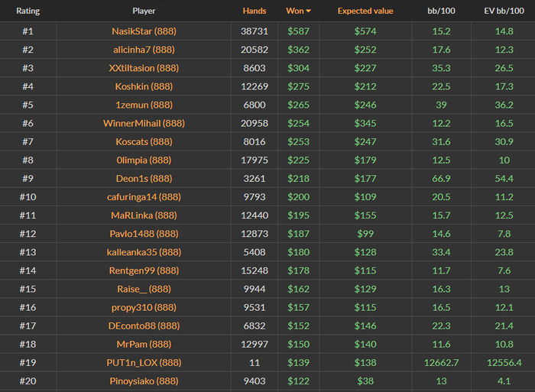Open player kalleanka35 (888) profile

(x=144, y=252)
